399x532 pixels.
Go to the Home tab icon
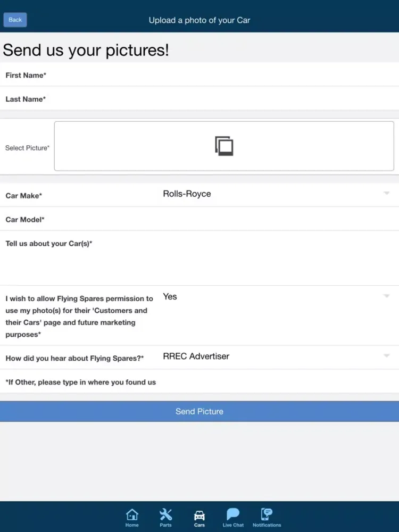tap(132, 514)
